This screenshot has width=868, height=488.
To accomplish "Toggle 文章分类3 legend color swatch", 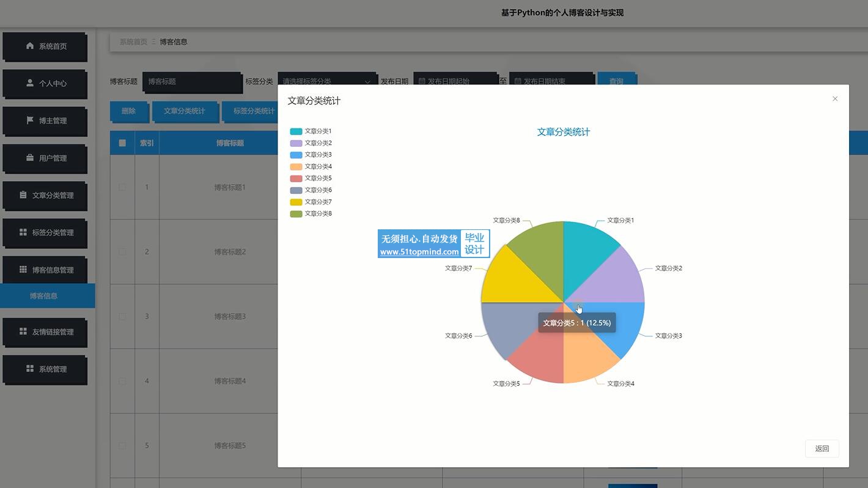I will click(296, 155).
